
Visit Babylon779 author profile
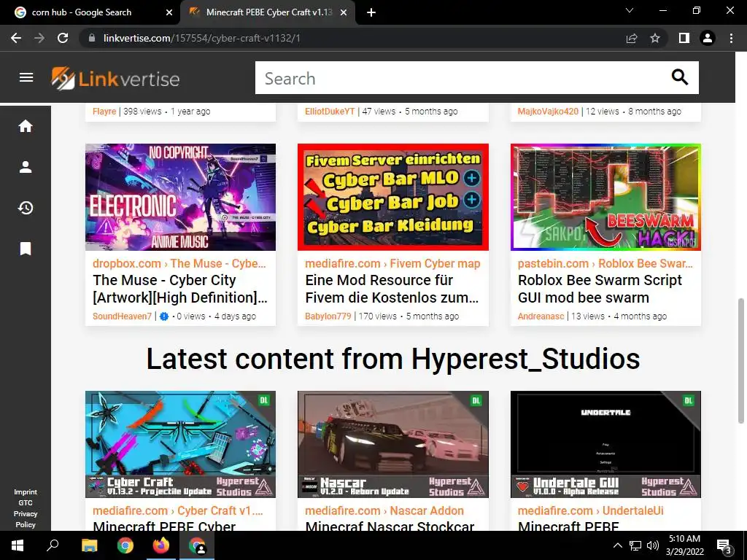[x=328, y=316]
